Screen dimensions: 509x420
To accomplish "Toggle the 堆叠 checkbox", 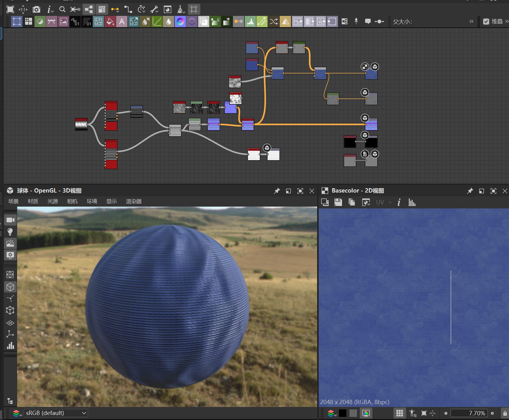I will (x=486, y=21).
